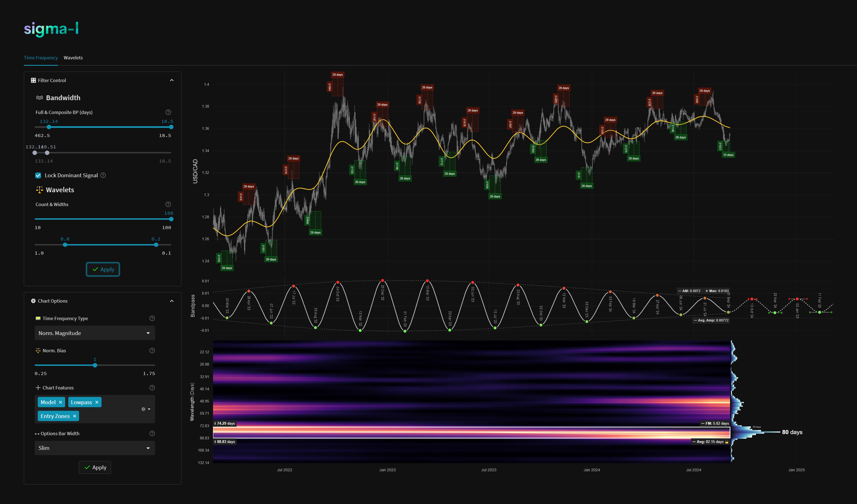Screen dimensions: 857x504
Task: Click the Norm. Bias slider handle
Action: (x=95, y=365)
